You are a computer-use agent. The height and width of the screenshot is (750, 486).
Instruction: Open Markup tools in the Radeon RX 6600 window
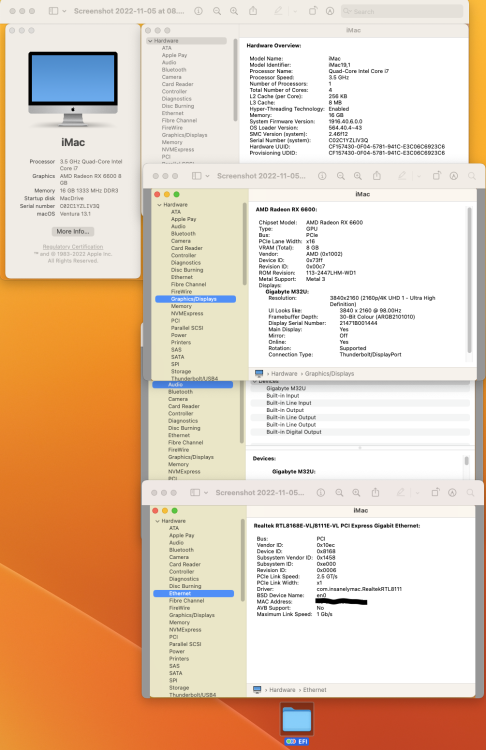click(x=453, y=176)
